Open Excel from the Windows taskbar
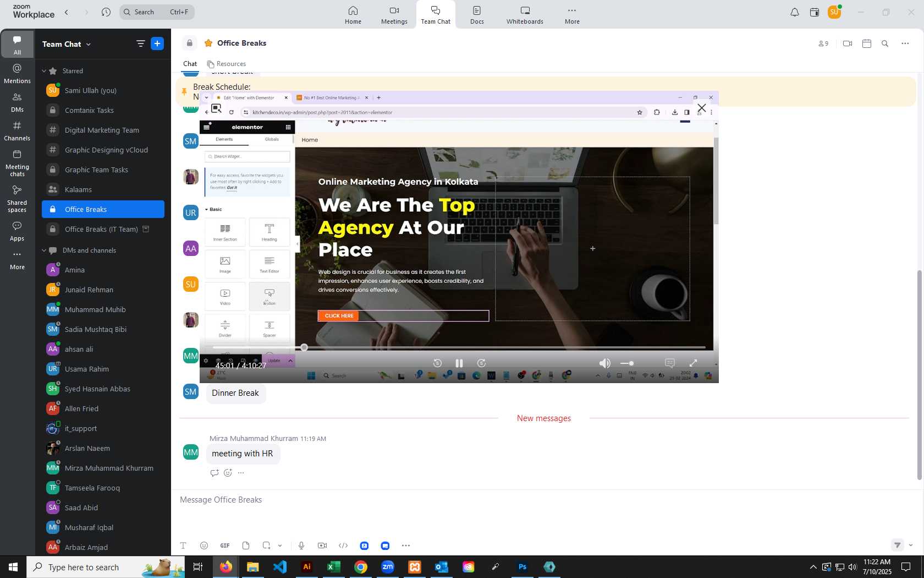The image size is (924, 578). coord(334,566)
